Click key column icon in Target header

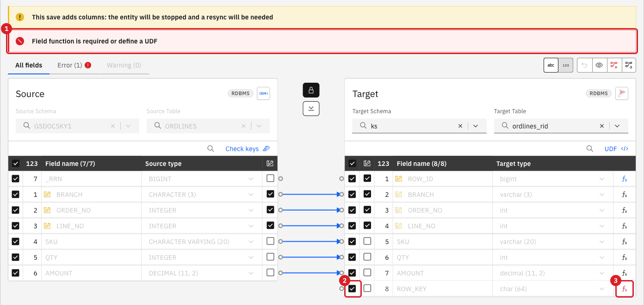(367, 163)
